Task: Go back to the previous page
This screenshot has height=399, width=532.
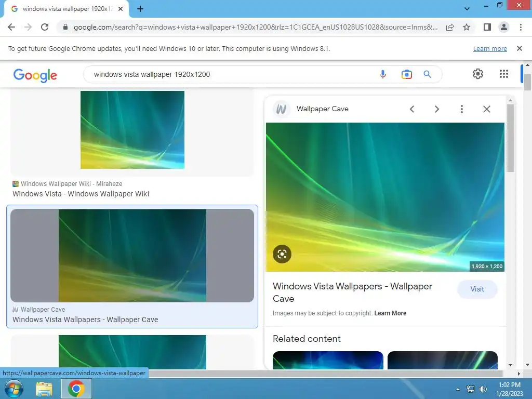Action: click(x=11, y=27)
